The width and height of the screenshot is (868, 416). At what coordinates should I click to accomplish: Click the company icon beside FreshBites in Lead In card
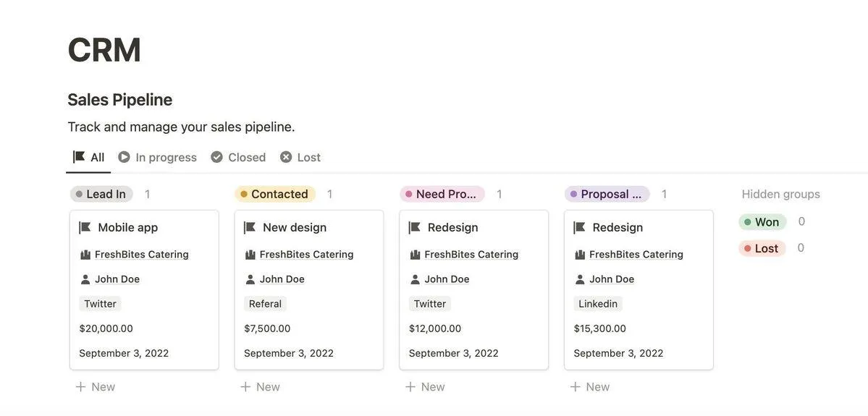[85, 255]
